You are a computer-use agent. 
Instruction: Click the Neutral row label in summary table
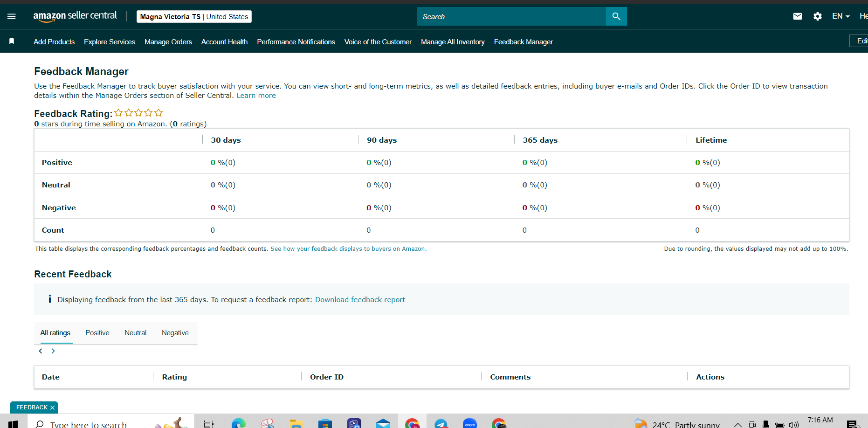pyautogui.click(x=56, y=185)
